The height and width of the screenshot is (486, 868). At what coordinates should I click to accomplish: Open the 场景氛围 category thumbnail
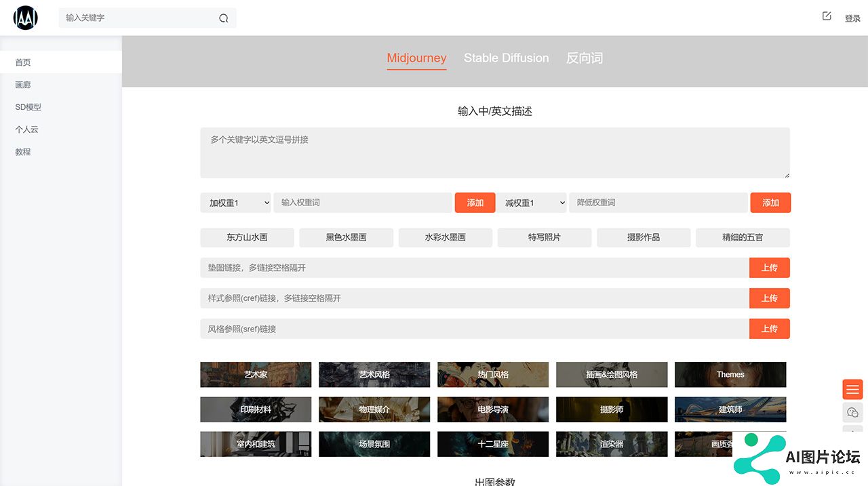374,444
